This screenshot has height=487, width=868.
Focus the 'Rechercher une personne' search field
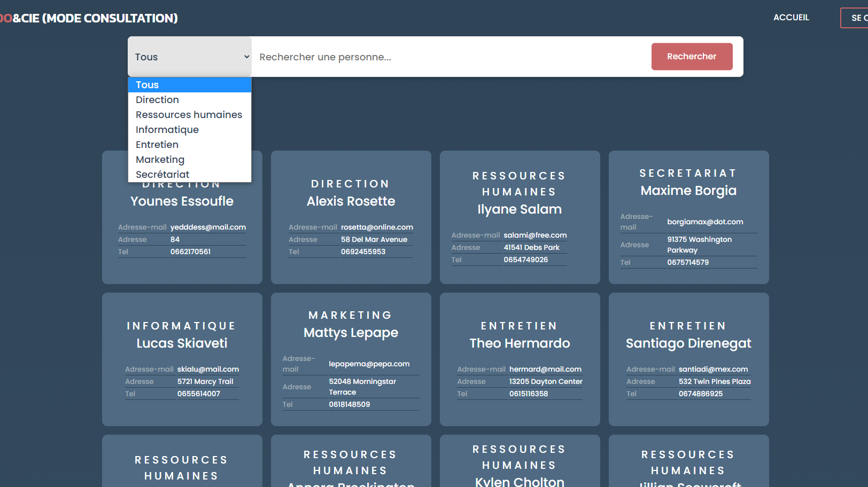(449, 57)
